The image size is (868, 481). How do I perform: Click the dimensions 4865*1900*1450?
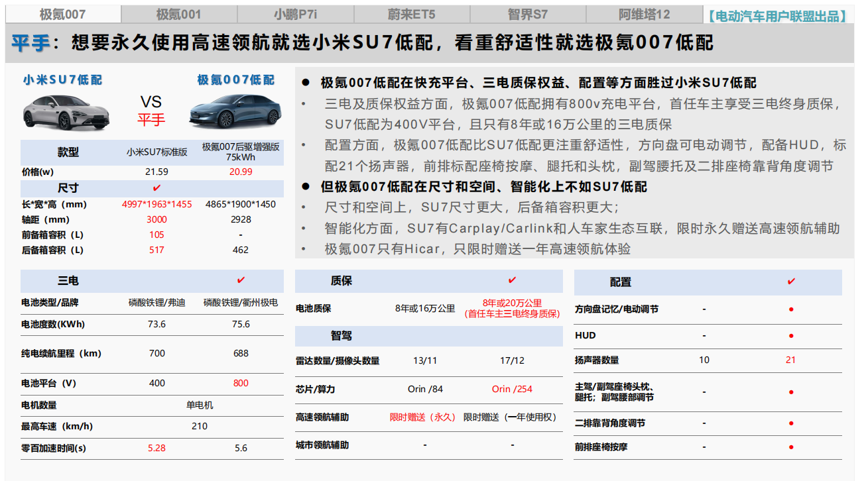(241, 204)
